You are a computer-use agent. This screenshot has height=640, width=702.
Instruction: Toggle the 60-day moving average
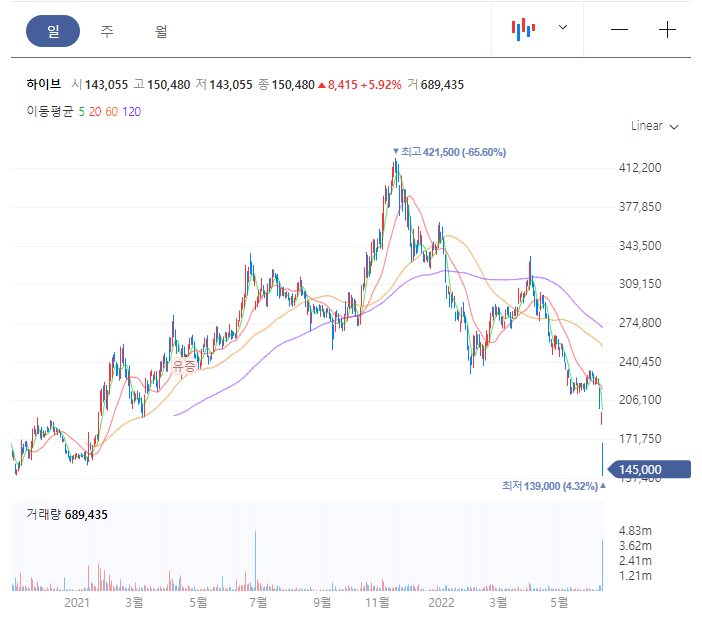[x=111, y=112]
